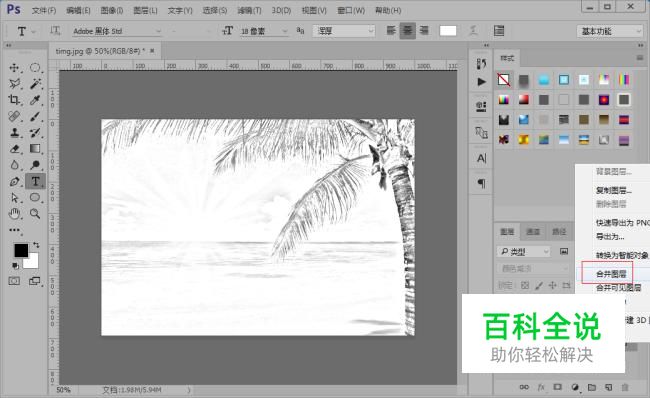650x398 pixels.
Task: Select the Magic Wand tool
Action: tap(35, 84)
